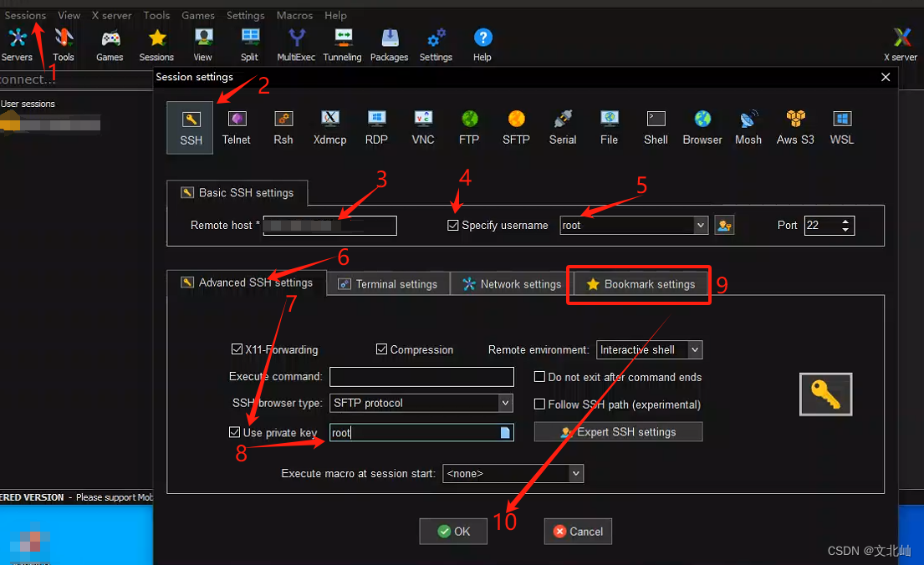Click the quick connect search box
This screenshot has width=924, height=565.
[77, 79]
